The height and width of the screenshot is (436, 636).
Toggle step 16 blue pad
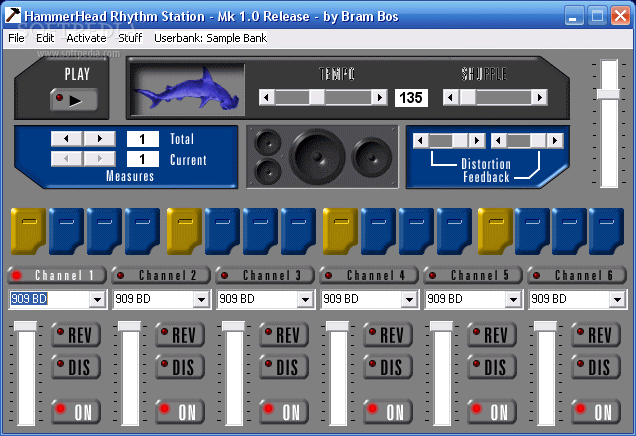tap(606, 231)
